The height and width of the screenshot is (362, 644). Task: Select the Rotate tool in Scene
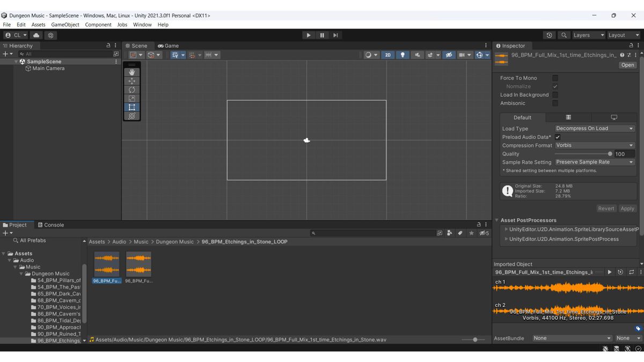(x=132, y=90)
